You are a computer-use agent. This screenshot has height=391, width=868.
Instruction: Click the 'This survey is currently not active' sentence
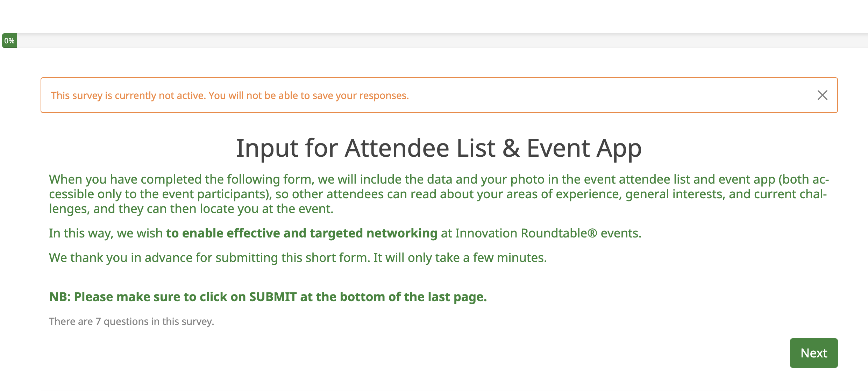coord(128,95)
